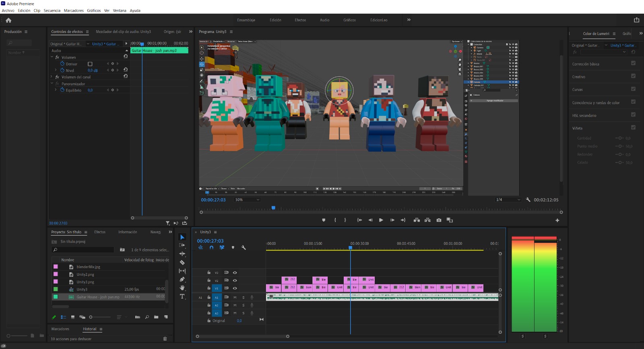
Task: Click the Extract button
Action: pyautogui.click(x=427, y=220)
